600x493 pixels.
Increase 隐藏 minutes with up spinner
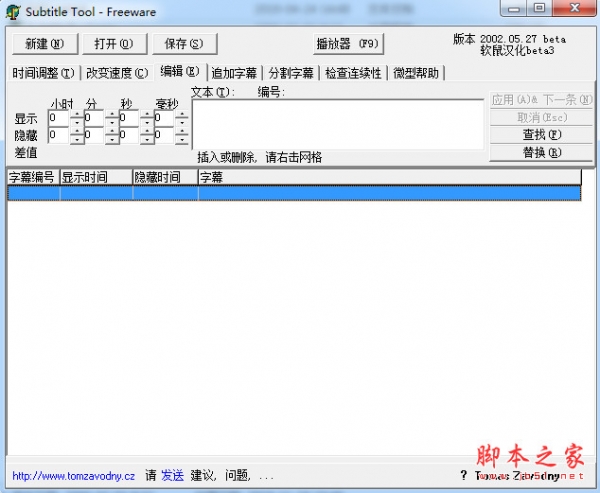(x=112, y=131)
